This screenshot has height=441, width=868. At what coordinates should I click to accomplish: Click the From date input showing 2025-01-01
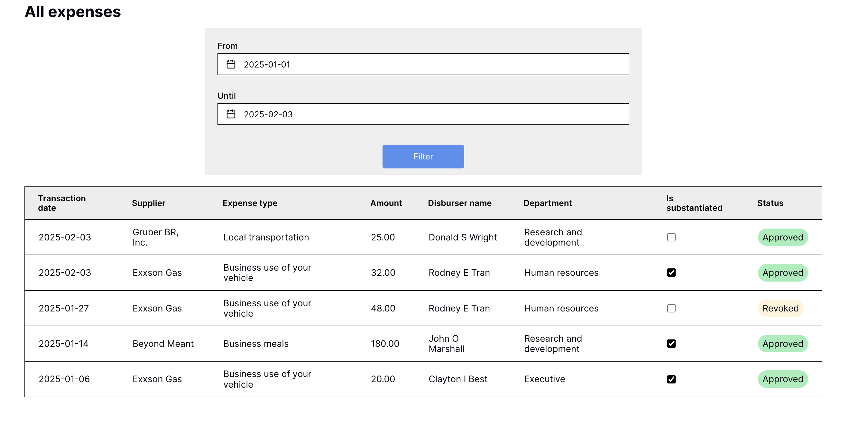423,64
